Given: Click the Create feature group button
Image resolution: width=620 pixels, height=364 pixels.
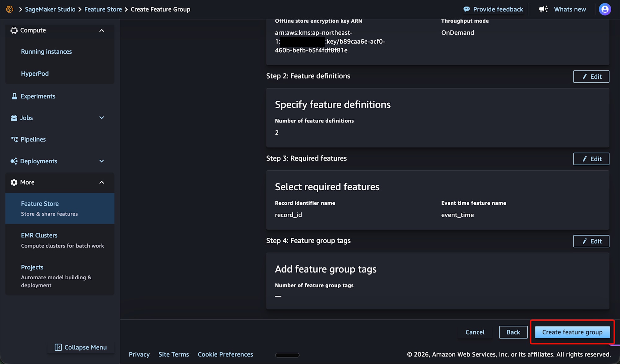Looking at the screenshot, I should click(x=572, y=332).
